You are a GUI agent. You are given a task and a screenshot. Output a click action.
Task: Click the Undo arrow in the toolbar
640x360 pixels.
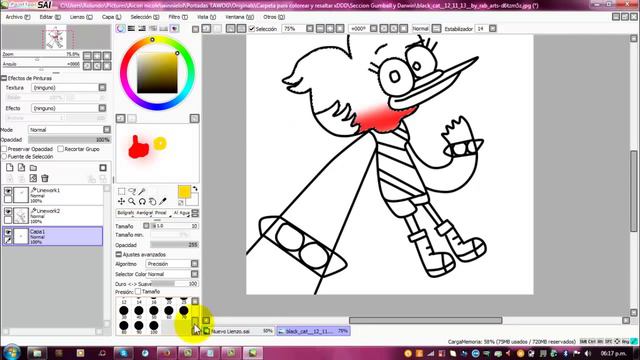[206, 29]
